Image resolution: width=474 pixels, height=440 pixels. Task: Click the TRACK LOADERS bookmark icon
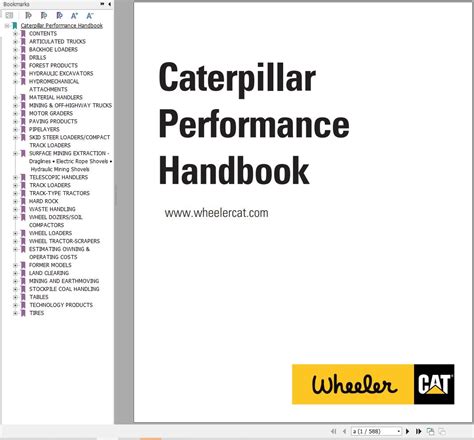tap(23, 185)
